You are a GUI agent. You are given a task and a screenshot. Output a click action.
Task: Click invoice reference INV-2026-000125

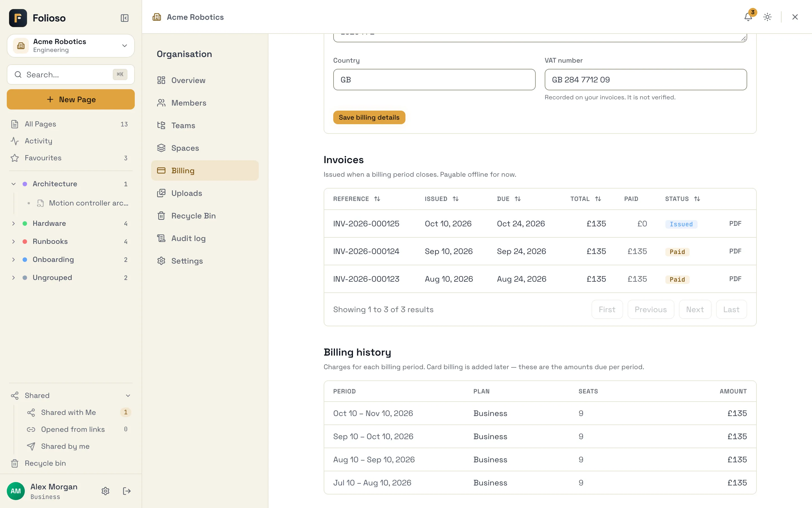[x=366, y=224]
